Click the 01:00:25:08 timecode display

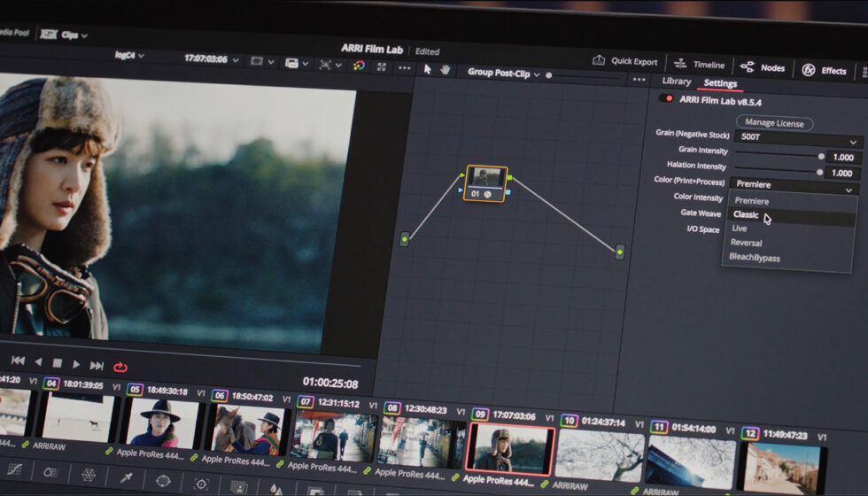[x=330, y=383]
